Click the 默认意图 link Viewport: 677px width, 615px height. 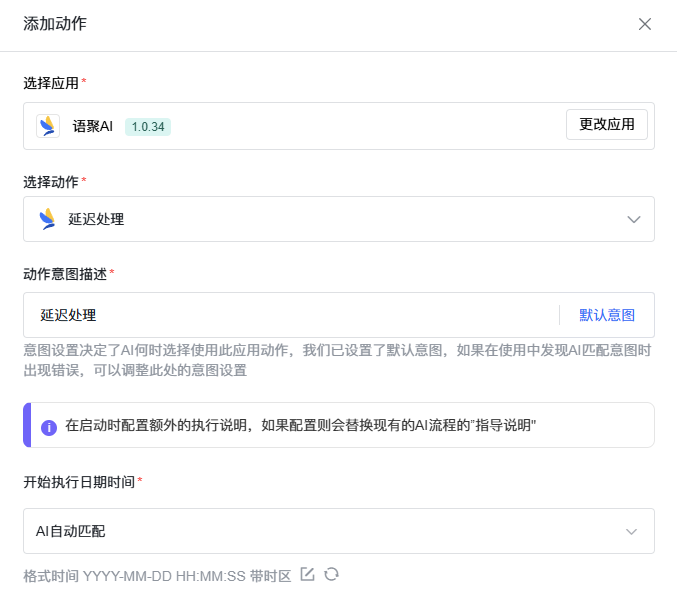coord(607,315)
